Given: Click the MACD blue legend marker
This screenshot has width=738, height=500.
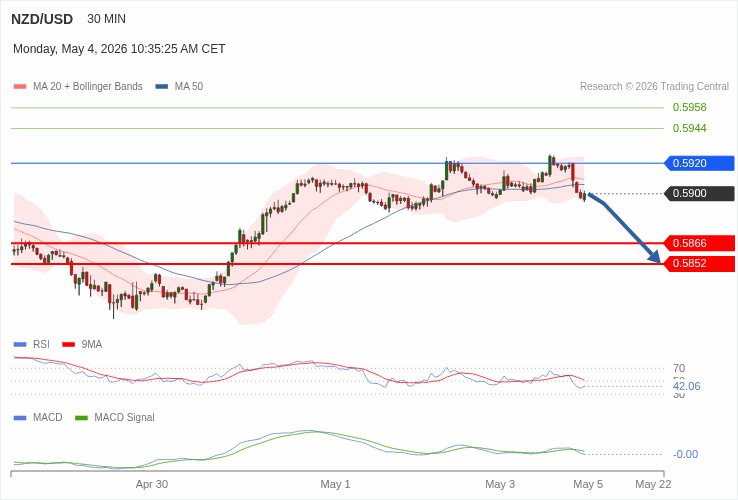Looking at the screenshot, I should (x=20, y=418).
